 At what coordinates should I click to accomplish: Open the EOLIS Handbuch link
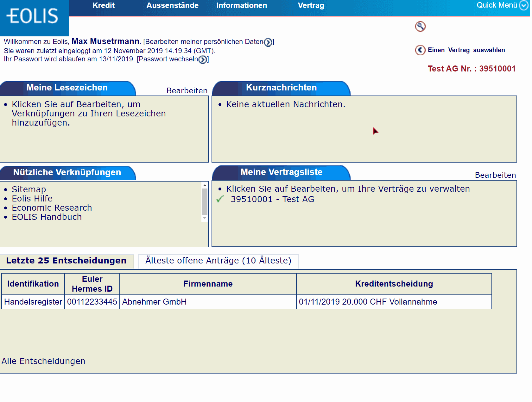pos(47,217)
